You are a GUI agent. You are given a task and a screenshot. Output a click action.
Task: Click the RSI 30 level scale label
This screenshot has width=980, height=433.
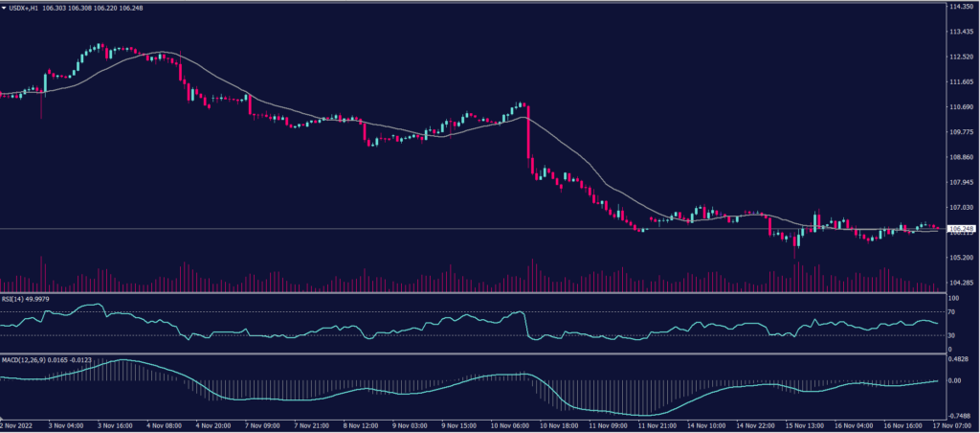coord(951,334)
